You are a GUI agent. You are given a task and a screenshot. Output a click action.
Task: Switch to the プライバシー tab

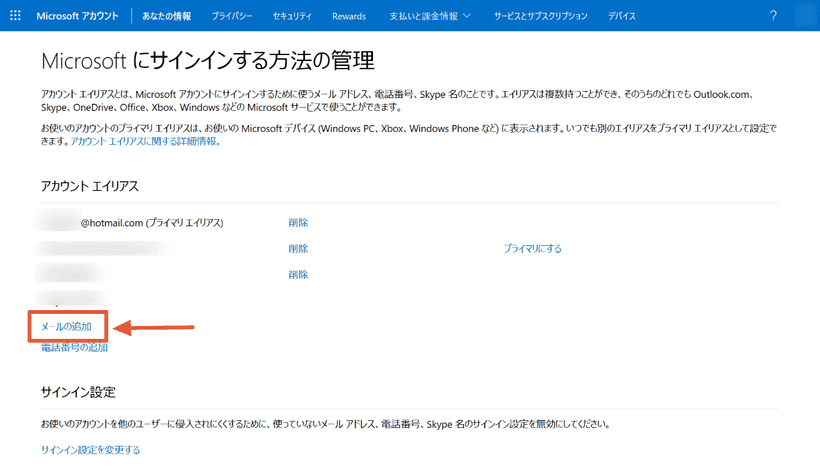point(232,16)
